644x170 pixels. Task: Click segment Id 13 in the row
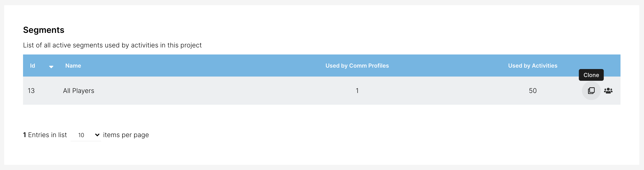pyautogui.click(x=31, y=91)
